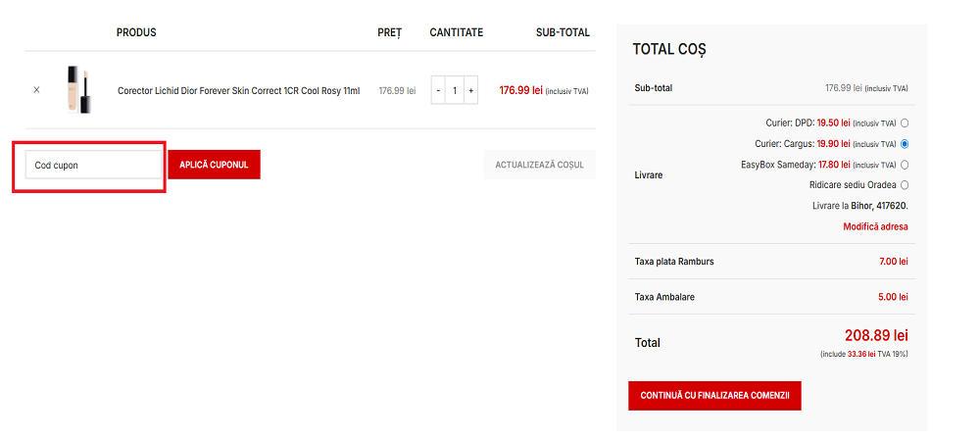Continue with Continuă cu finalizarea comenzii

pyautogui.click(x=714, y=396)
